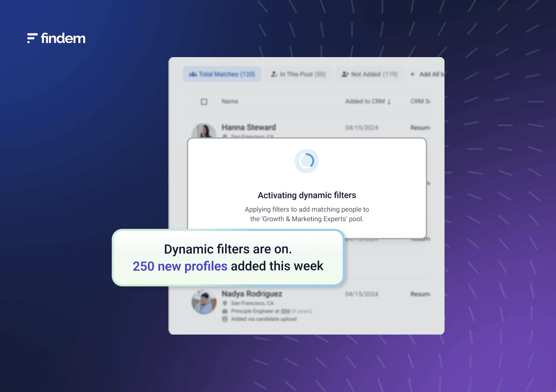Click the Activating dynamic filters heading
This screenshot has width=556, height=392.
[307, 195]
